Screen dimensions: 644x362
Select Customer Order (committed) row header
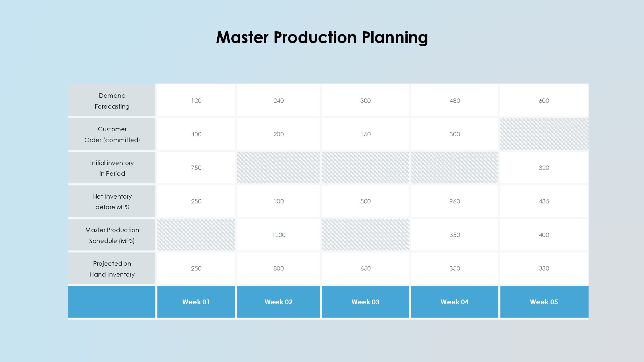(112, 134)
